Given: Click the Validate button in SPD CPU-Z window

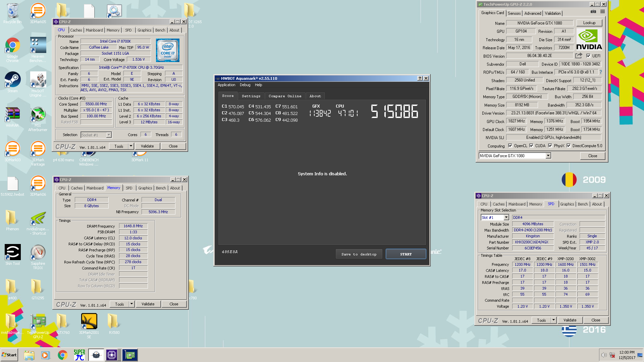Looking at the screenshot, I should click(x=570, y=320).
